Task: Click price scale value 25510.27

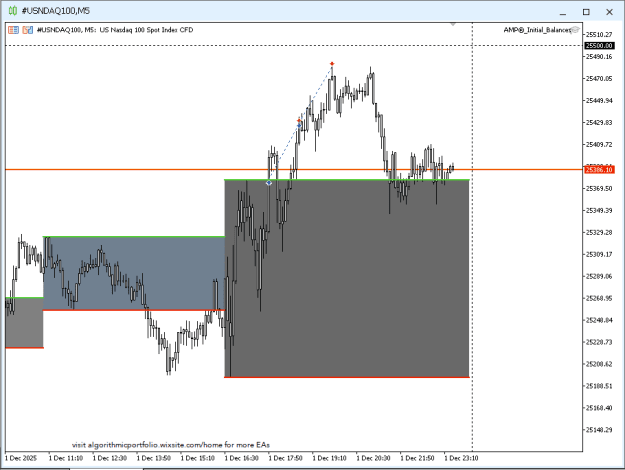Action: click(599, 35)
